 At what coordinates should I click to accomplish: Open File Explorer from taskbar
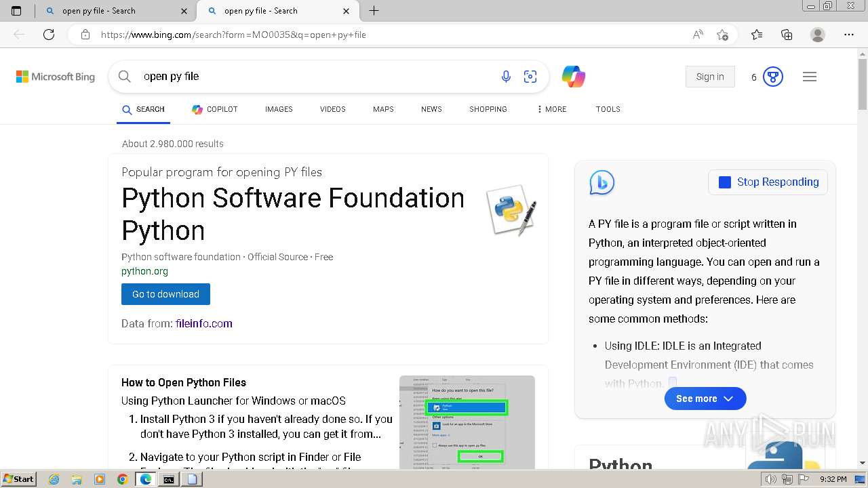click(77, 479)
